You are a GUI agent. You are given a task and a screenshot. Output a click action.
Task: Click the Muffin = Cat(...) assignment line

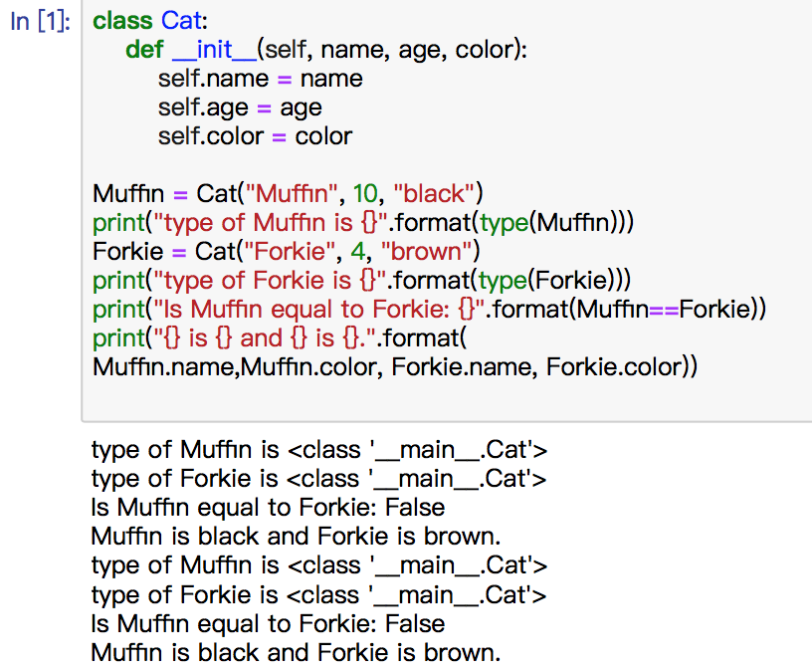(x=288, y=194)
